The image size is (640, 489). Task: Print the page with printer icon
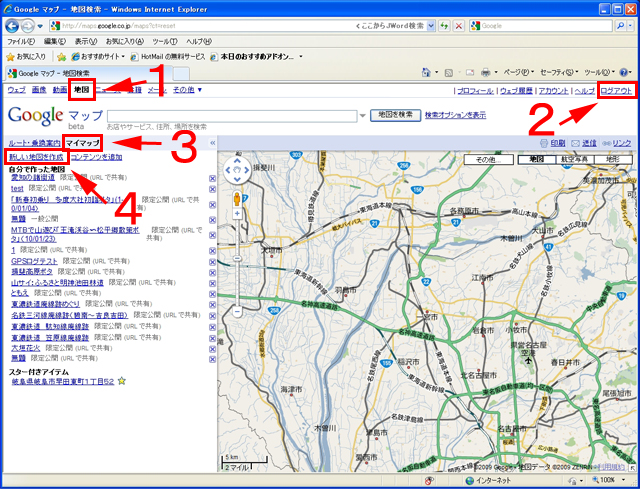[x=485, y=73]
